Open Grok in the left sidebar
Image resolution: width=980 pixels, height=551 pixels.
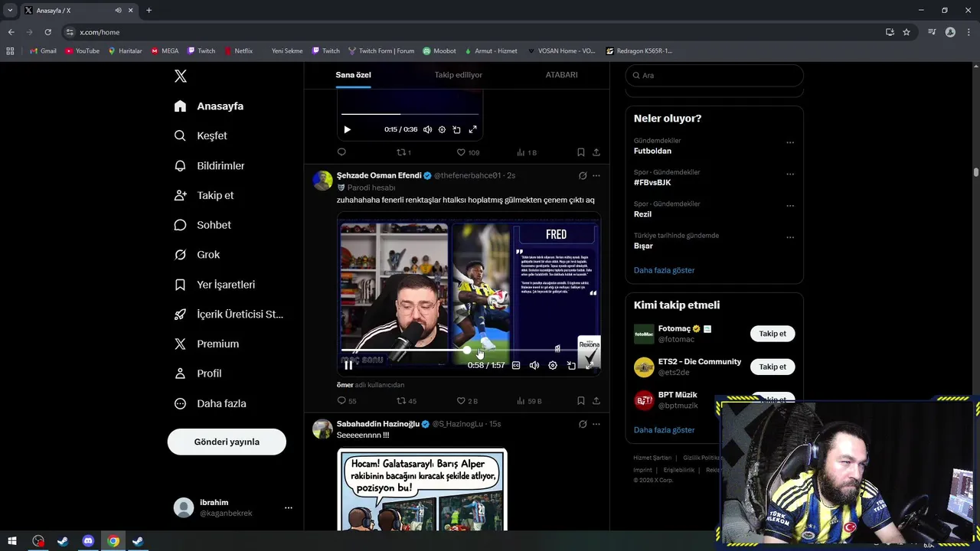197,255
